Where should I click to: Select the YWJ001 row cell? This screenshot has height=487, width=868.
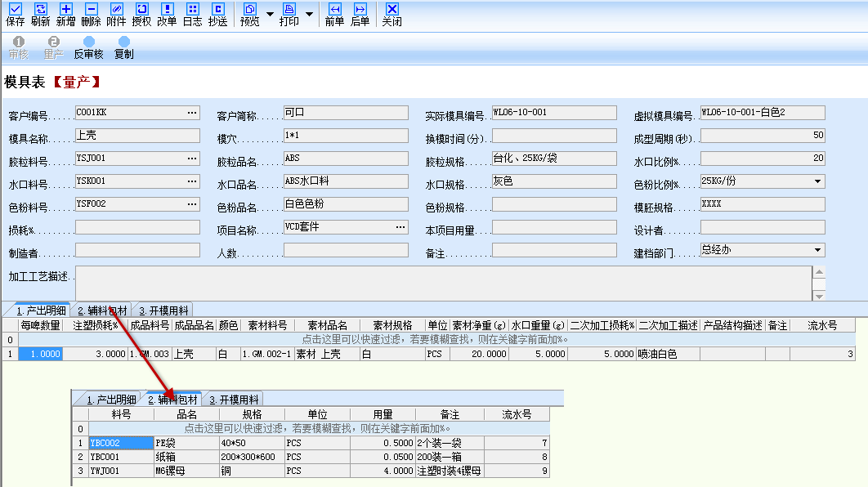coord(121,471)
